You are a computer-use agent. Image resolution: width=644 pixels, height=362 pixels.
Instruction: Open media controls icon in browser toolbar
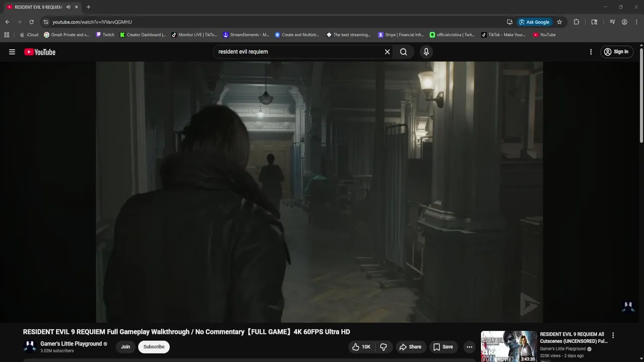pos(612,22)
